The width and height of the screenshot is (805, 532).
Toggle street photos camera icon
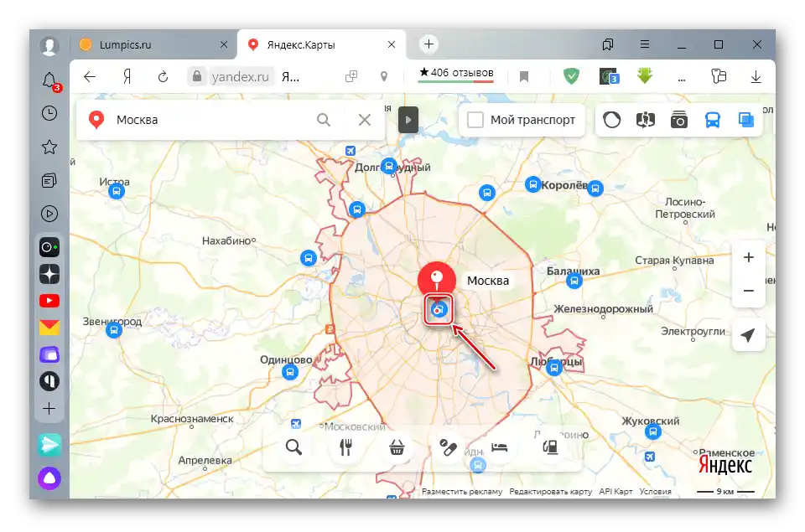pyautogui.click(x=678, y=120)
